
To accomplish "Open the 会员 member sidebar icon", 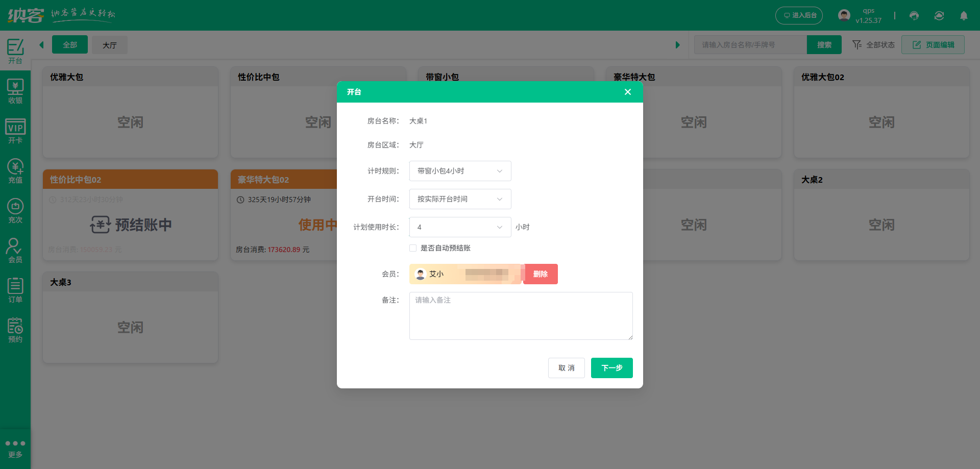I will coord(15,251).
